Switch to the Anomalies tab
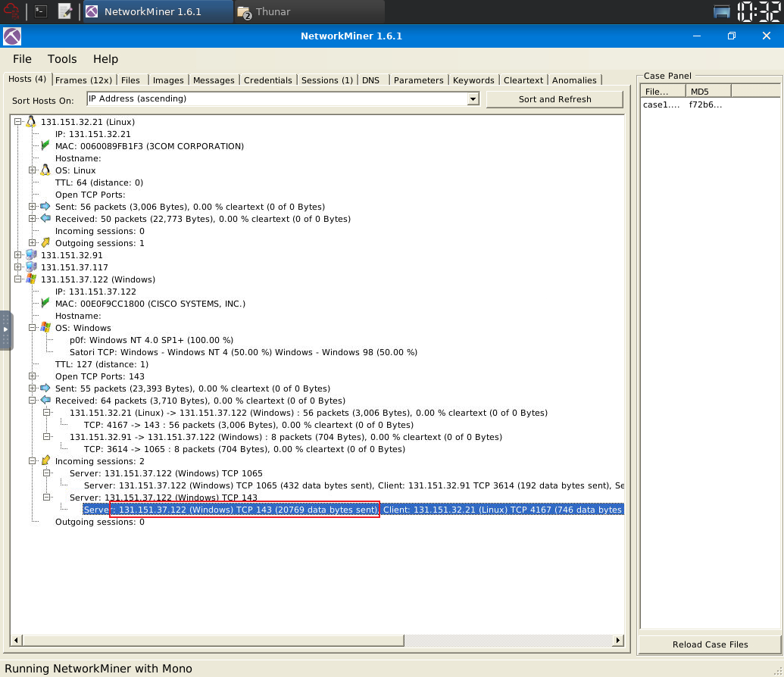 [574, 80]
